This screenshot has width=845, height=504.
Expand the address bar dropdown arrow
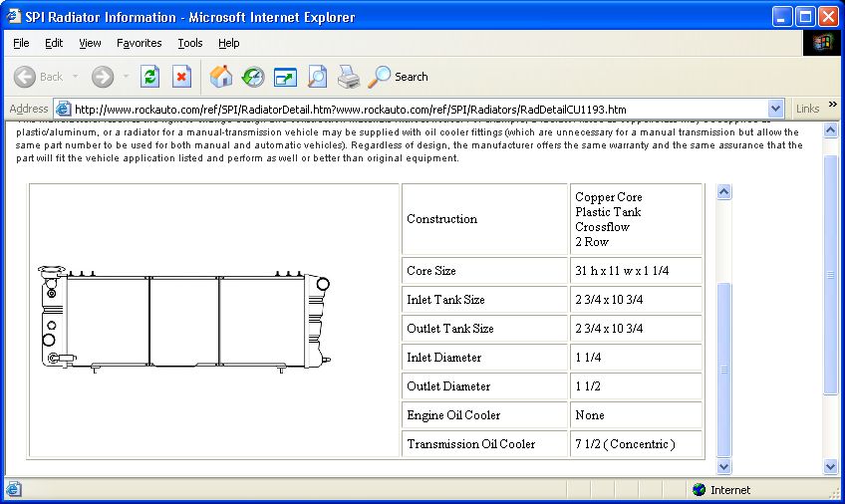pyautogui.click(x=775, y=109)
